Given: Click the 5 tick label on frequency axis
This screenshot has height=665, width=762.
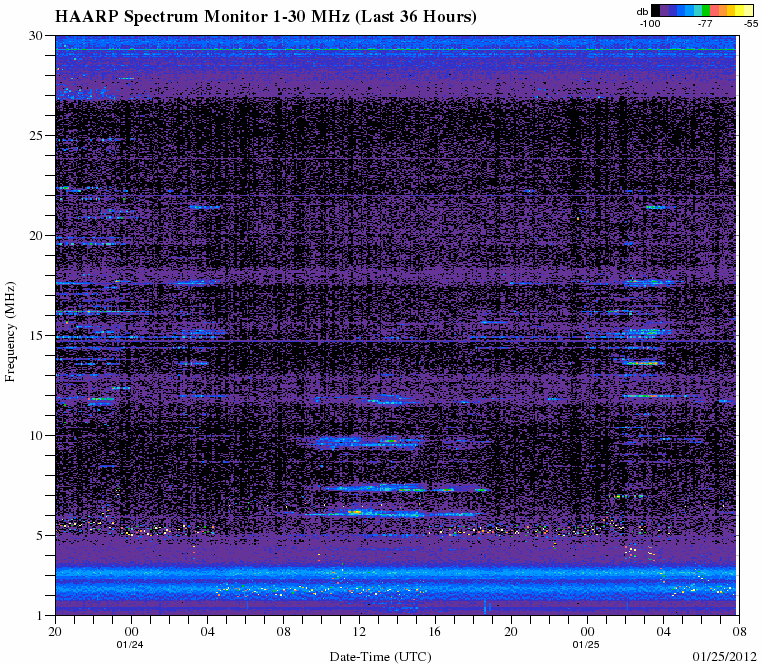Looking at the screenshot, I should pyautogui.click(x=40, y=536).
